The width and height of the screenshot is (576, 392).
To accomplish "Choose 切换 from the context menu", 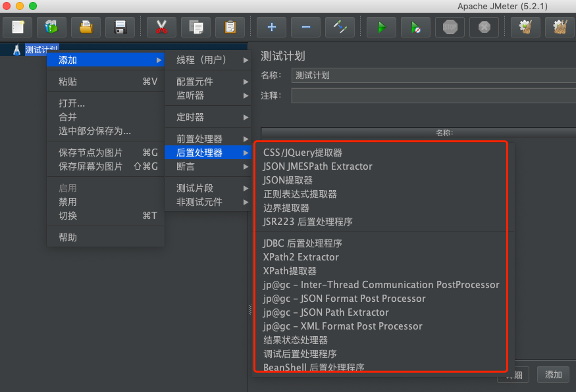I will point(106,216).
